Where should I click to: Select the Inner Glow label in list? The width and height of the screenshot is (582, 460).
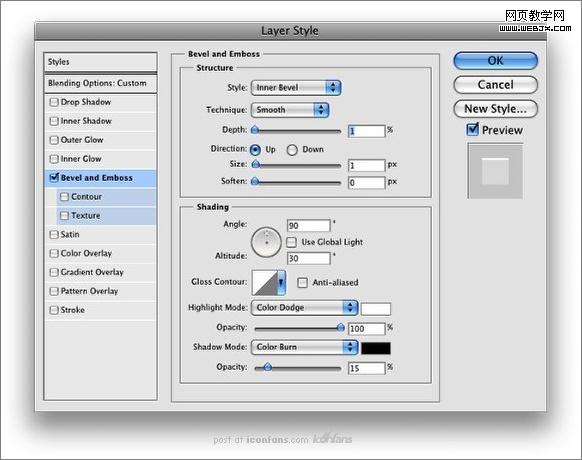tap(81, 159)
